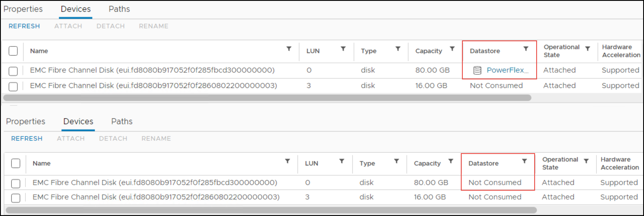Switch to the Paths tab
Image resolution: width=644 pixels, height=216 pixels.
click(119, 9)
